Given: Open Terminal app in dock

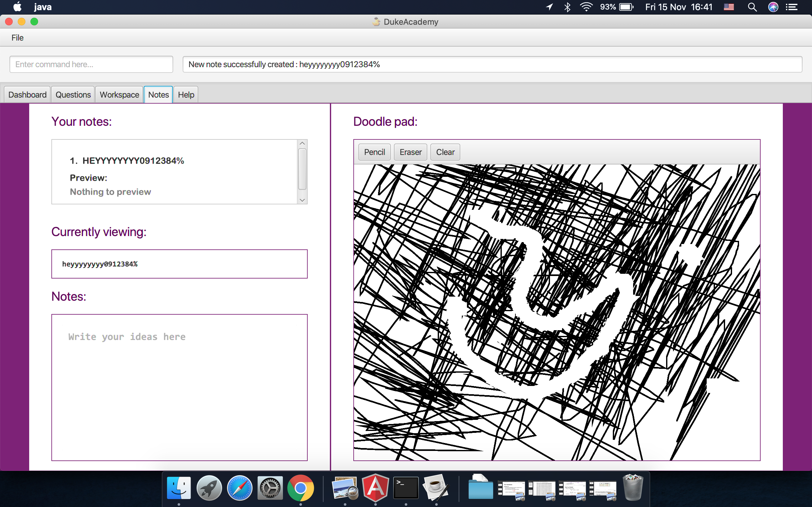Looking at the screenshot, I should click(406, 488).
